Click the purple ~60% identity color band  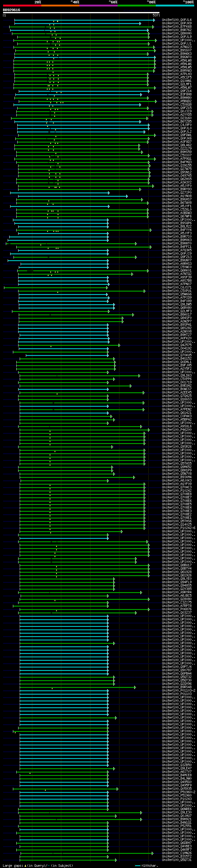click(99, 6)
